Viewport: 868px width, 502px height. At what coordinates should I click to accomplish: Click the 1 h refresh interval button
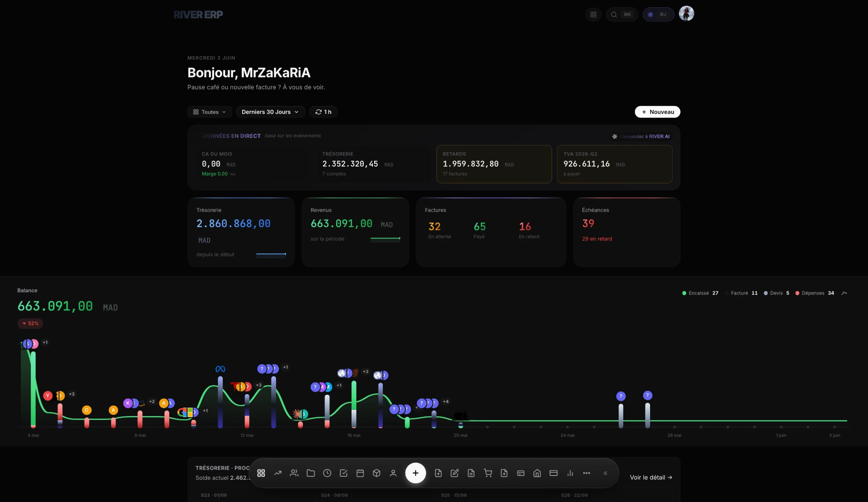click(x=323, y=112)
